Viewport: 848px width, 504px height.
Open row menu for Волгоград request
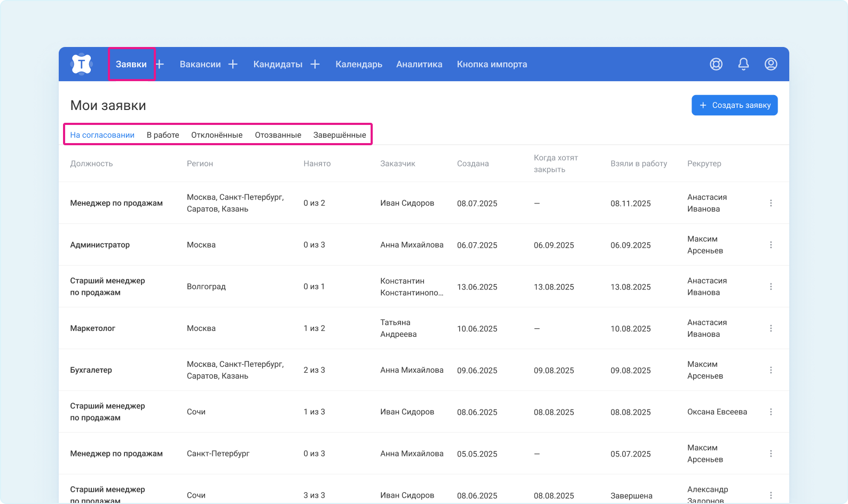tap(771, 287)
